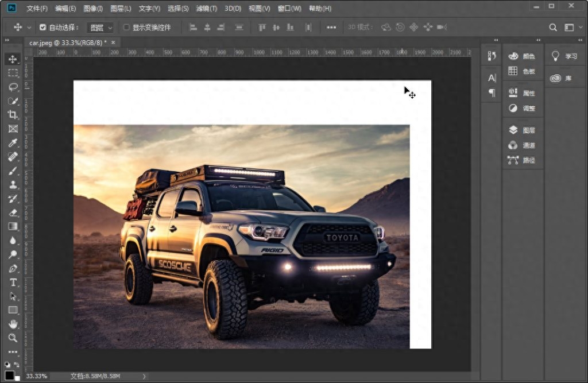Screen dimensions: 588x383
Task: Open the 调整 panel
Action: tap(523, 108)
